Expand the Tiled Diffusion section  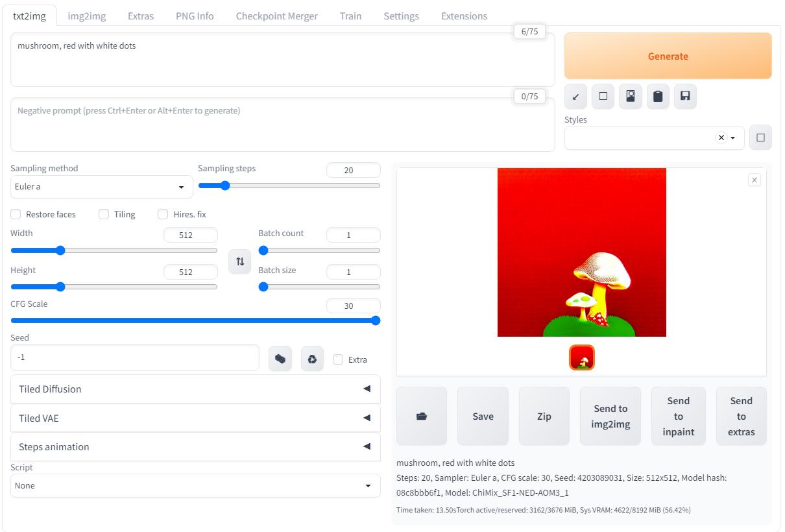click(x=195, y=389)
